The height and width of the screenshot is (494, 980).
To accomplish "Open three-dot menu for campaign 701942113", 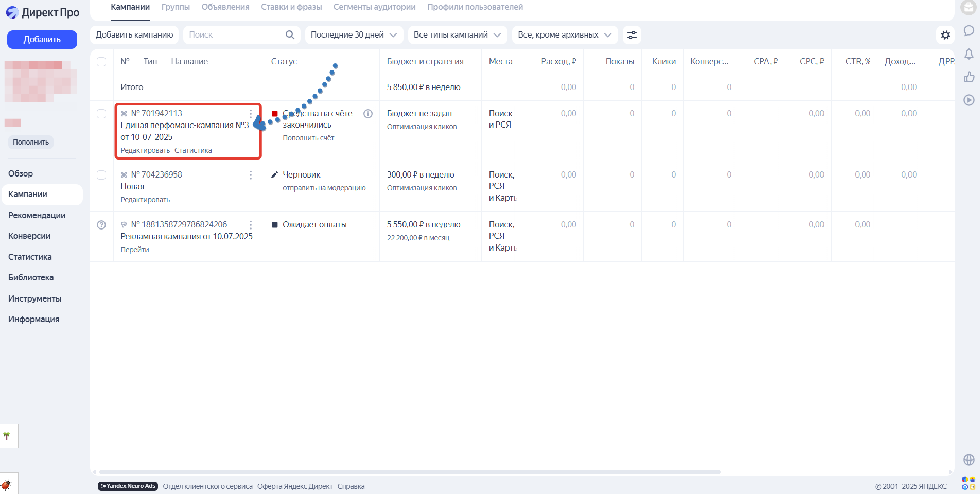I will [x=251, y=114].
